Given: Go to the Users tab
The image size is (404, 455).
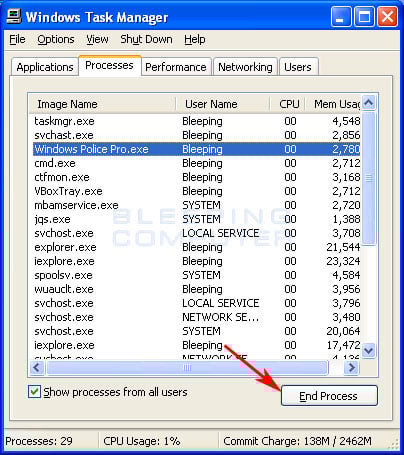Looking at the screenshot, I should click(x=298, y=67).
